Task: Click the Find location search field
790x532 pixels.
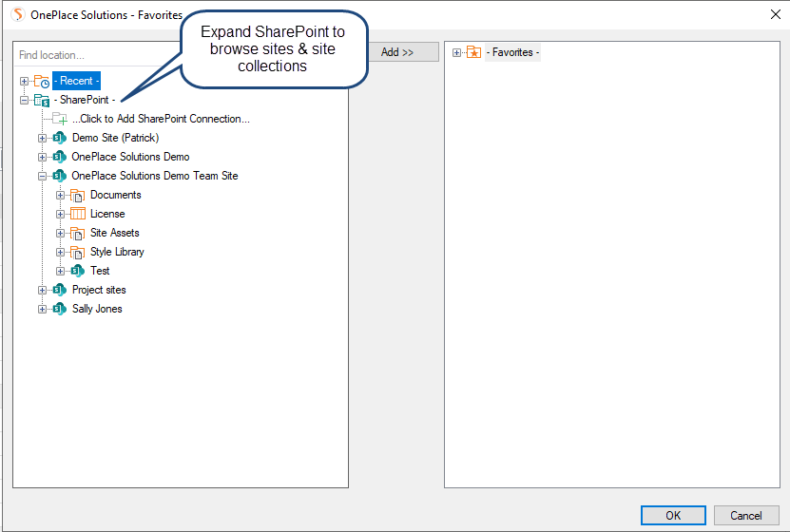Action: pos(95,55)
